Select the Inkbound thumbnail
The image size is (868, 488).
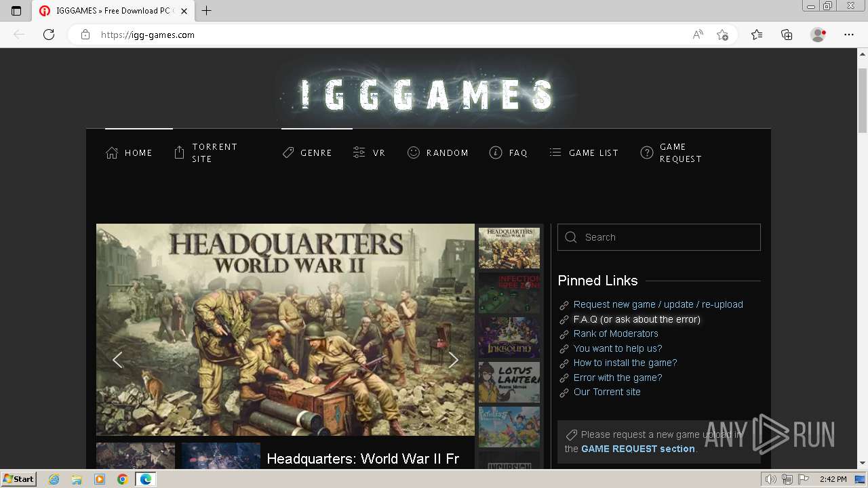(509, 338)
